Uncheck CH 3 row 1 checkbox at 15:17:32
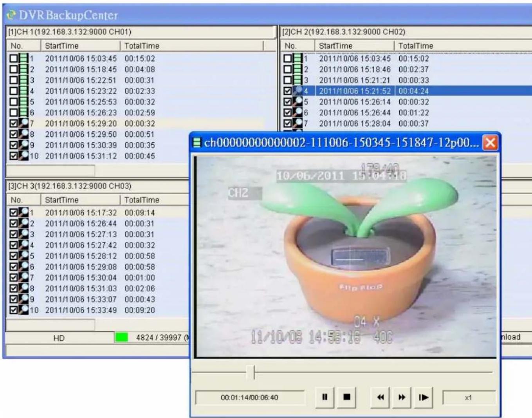 point(14,213)
